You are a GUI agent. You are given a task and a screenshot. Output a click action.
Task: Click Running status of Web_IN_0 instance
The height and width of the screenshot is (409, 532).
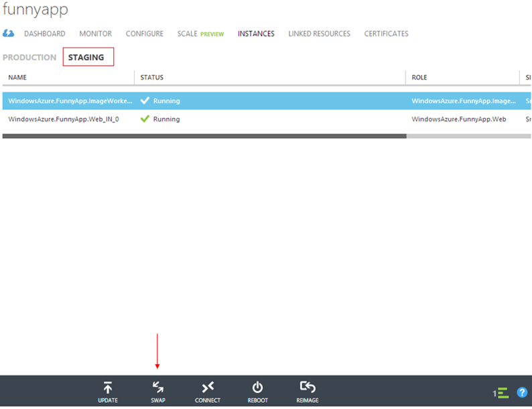166,119
